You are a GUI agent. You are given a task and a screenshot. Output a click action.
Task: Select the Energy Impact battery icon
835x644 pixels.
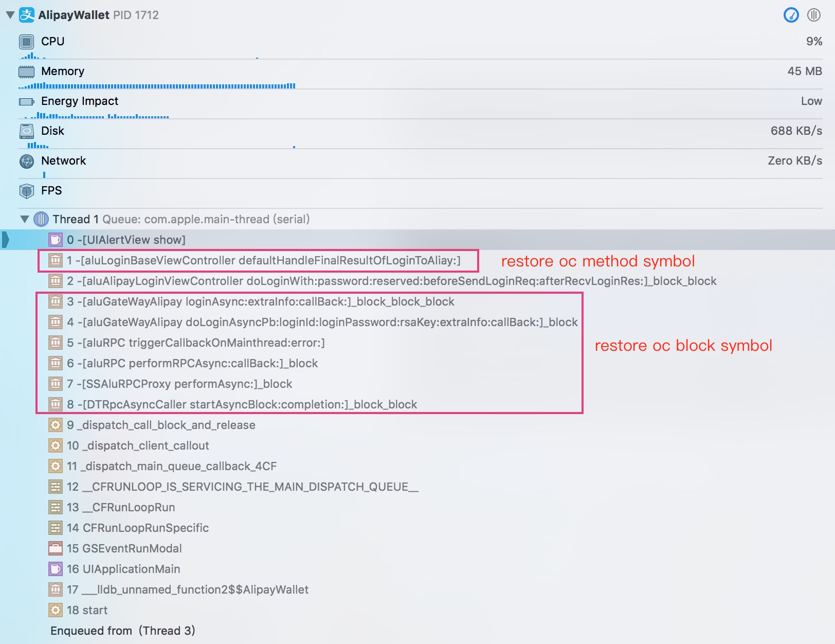click(27, 101)
